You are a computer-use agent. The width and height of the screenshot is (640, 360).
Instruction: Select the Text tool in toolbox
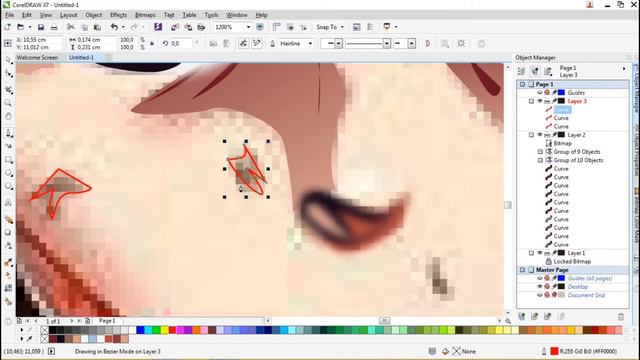pyautogui.click(x=8, y=202)
